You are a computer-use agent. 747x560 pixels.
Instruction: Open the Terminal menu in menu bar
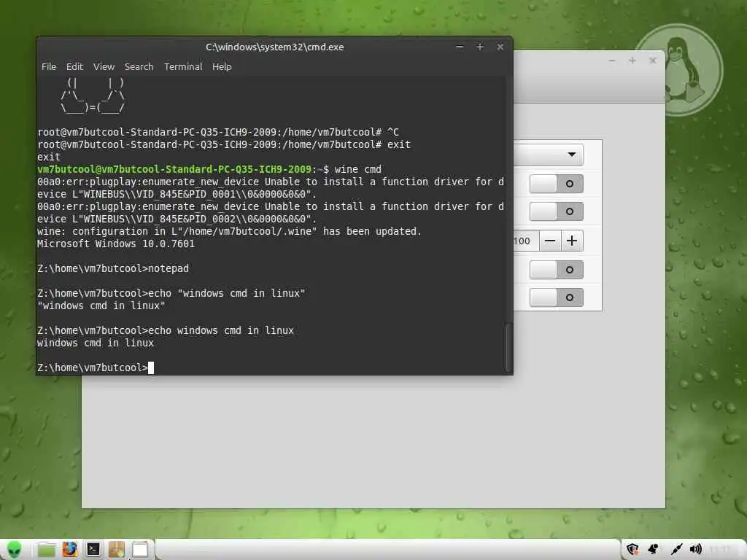183,66
